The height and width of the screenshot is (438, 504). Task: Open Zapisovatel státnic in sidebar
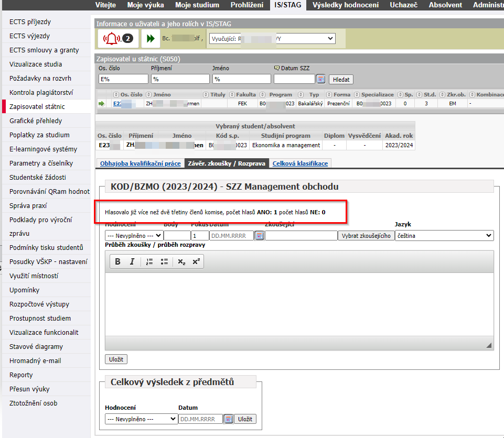[x=37, y=106]
